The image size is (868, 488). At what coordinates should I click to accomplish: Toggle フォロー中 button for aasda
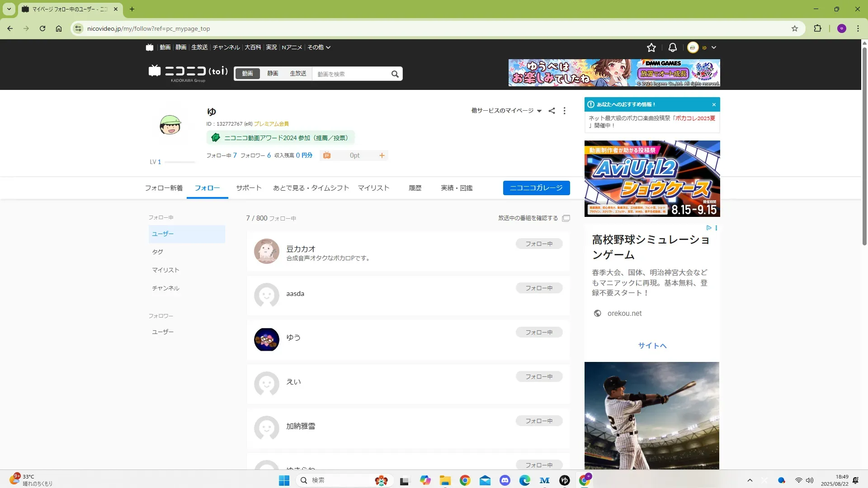point(538,288)
